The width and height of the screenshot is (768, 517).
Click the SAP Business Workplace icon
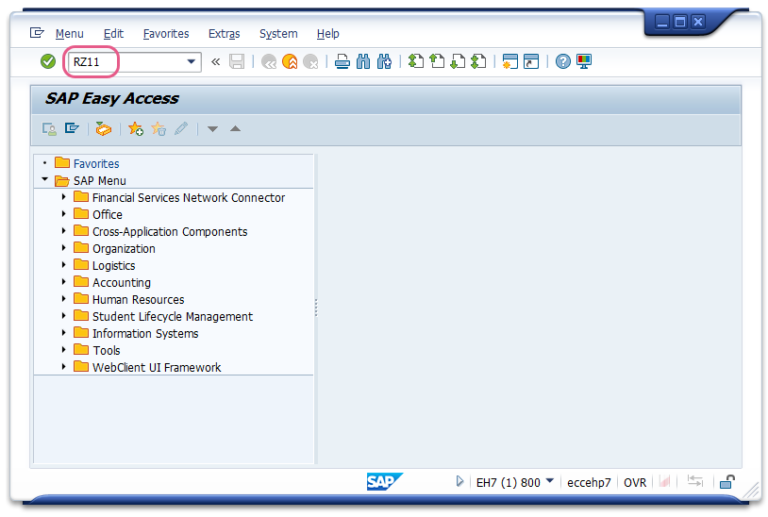103,129
